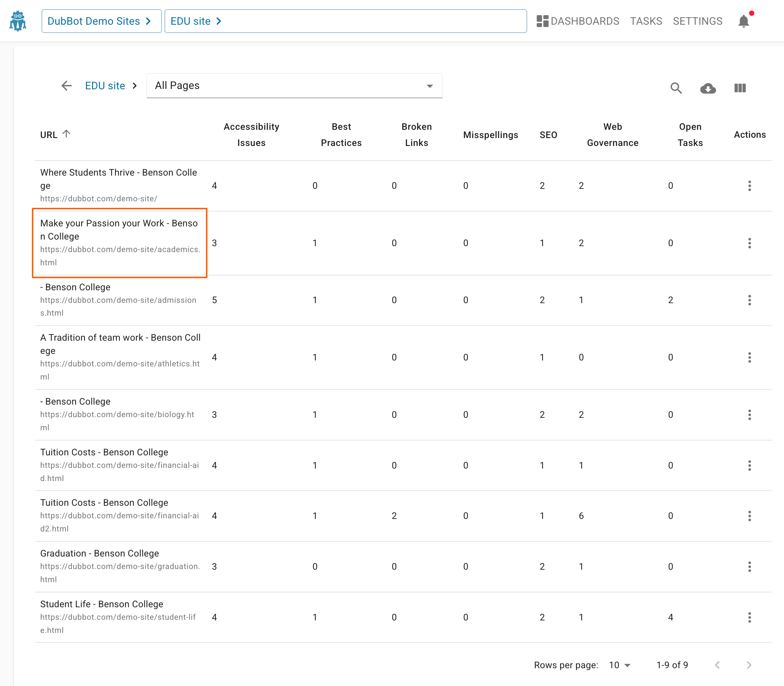Toggle the URL sort arrow

[67, 133]
